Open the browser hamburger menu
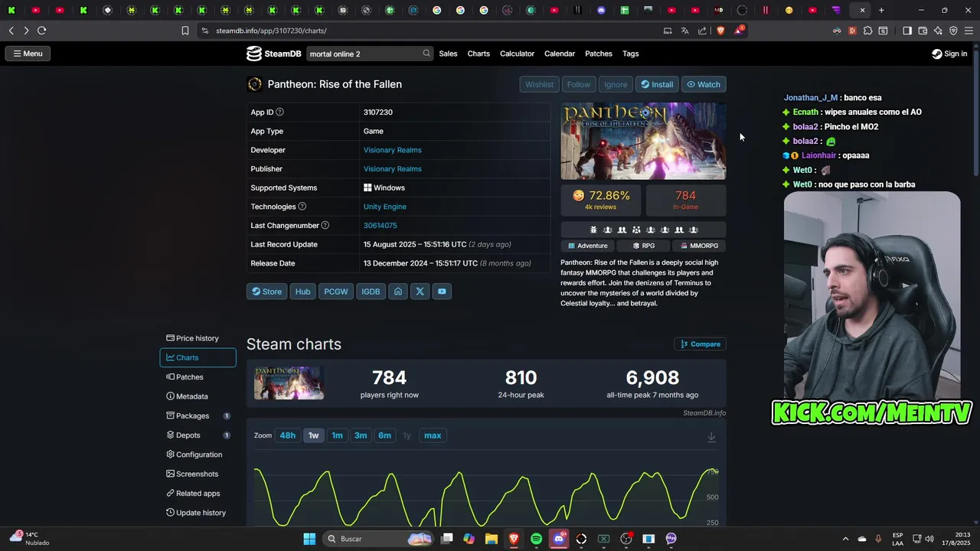Image resolution: width=980 pixels, height=551 pixels. point(969,31)
